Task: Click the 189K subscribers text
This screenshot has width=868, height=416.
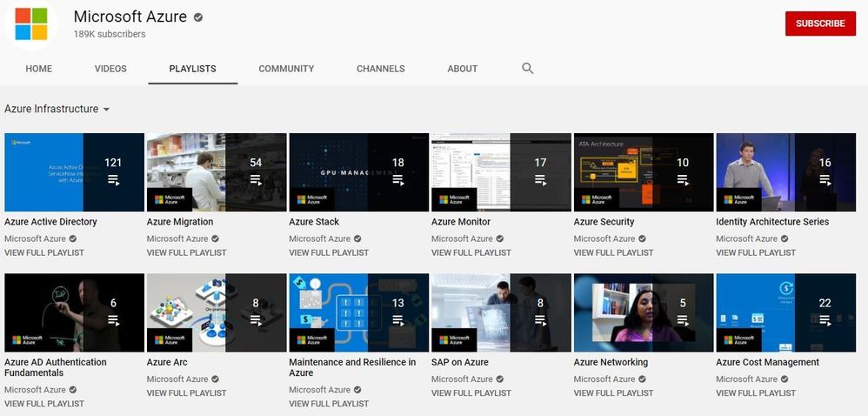Action: [x=110, y=34]
